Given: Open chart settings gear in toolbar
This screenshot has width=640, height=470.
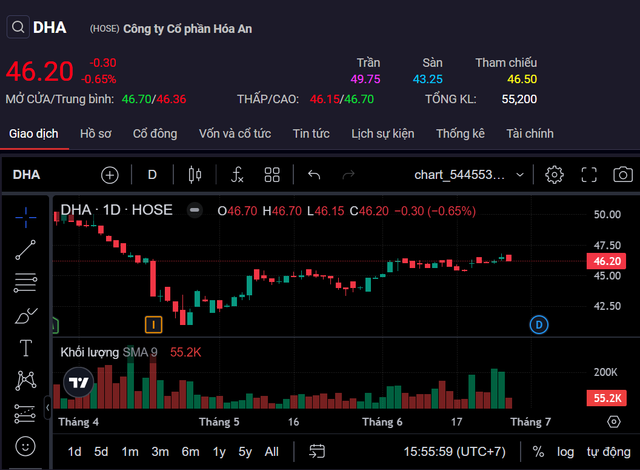Looking at the screenshot, I should [554, 175].
